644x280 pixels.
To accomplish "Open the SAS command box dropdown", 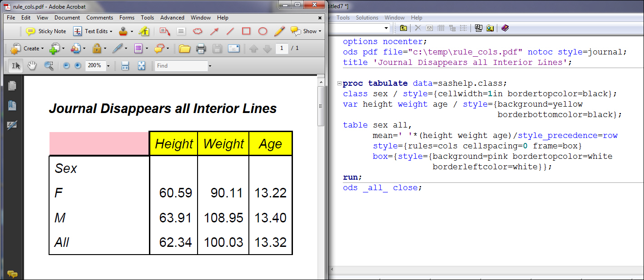I will [x=386, y=28].
